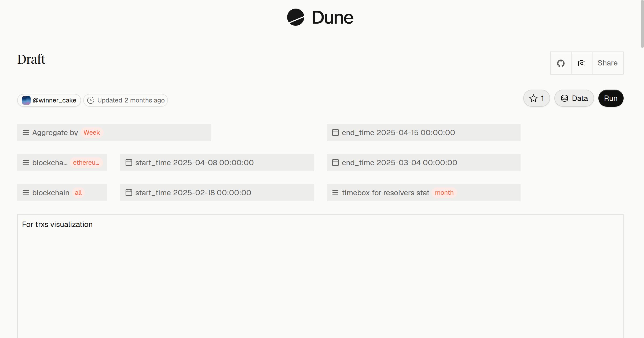This screenshot has width=644, height=338.
Task: Open the Data button
Action: coord(574,98)
